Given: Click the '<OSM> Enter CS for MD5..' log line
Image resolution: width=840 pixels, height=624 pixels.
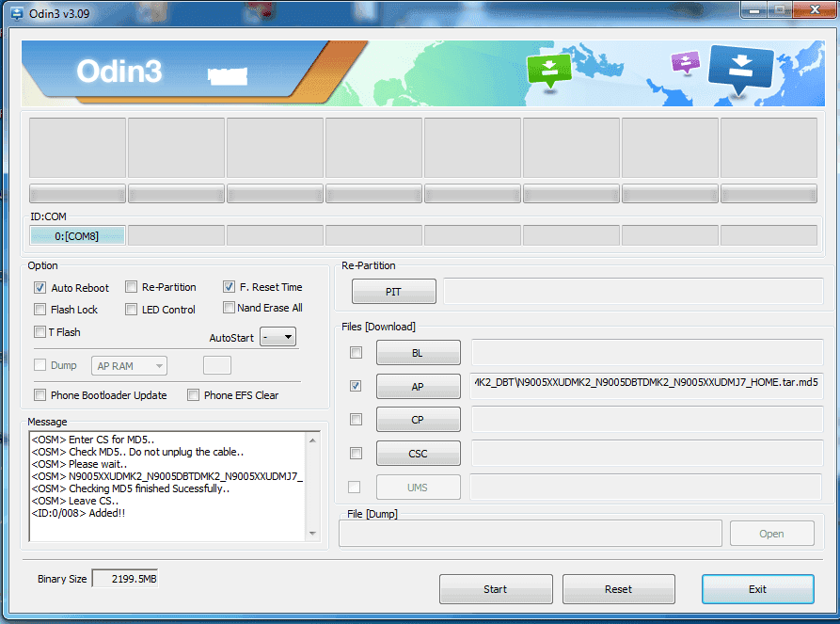Looking at the screenshot, I should [93, 440].
